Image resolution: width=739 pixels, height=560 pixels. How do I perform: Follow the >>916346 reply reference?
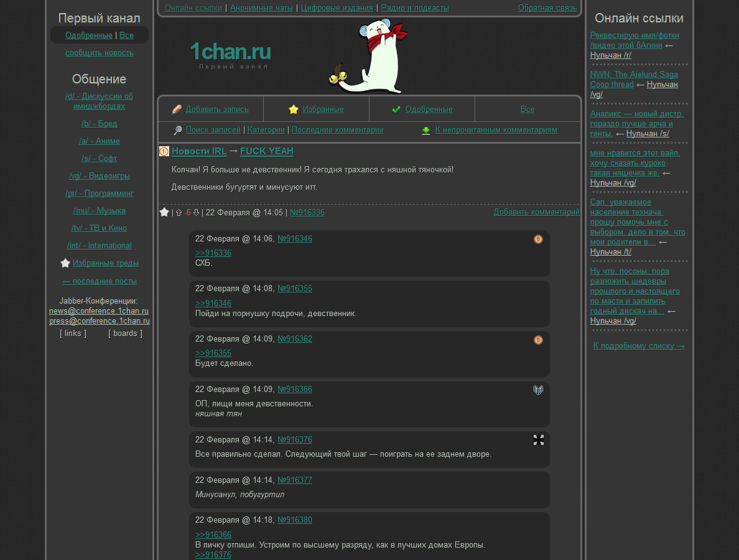[213, 304]
